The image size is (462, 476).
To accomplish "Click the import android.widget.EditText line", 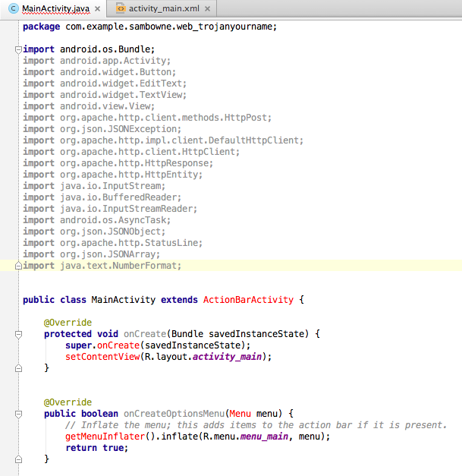I will 105,84.
